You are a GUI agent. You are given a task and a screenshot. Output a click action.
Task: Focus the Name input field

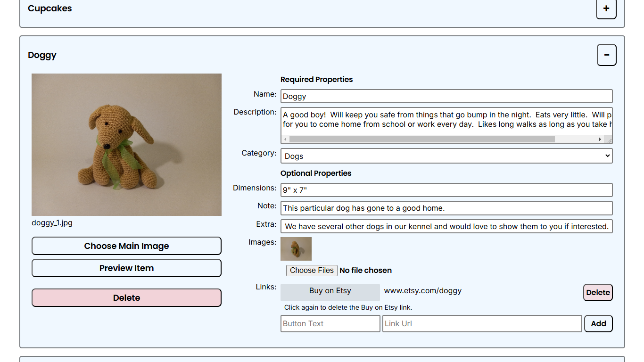(x=446, y=96)
